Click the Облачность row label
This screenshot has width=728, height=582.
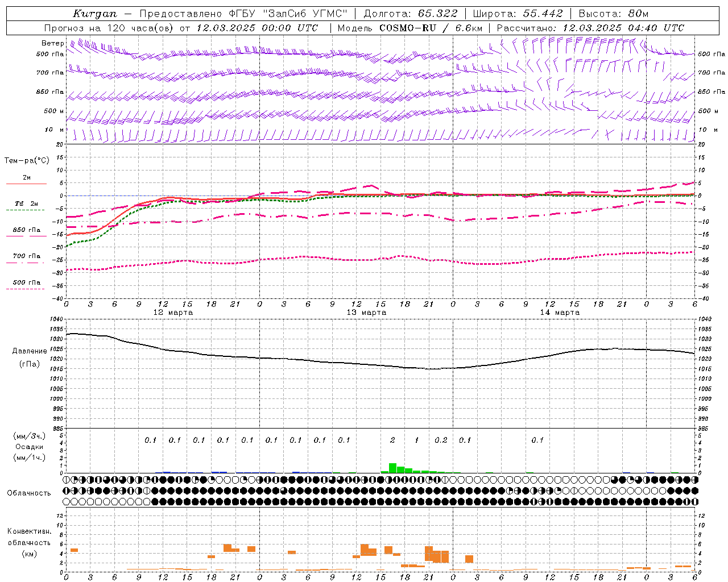pyautogui.click(x=29, y=493)
